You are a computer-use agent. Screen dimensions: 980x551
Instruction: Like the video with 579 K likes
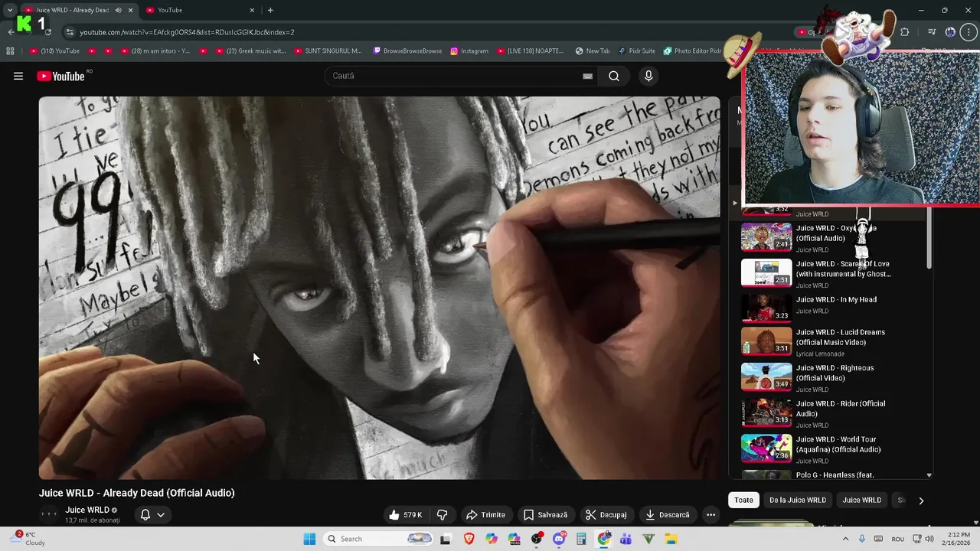click(406, 515)
